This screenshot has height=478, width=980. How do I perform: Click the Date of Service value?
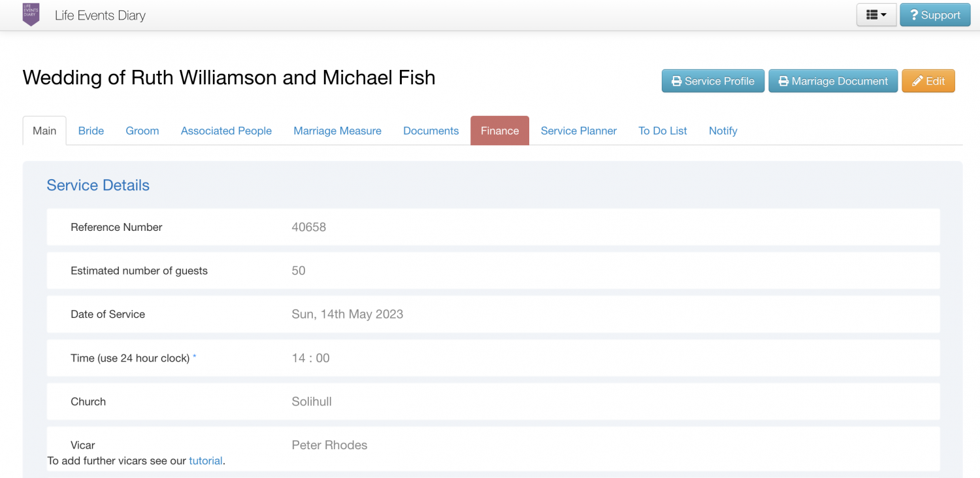click(x=347, y=315)
